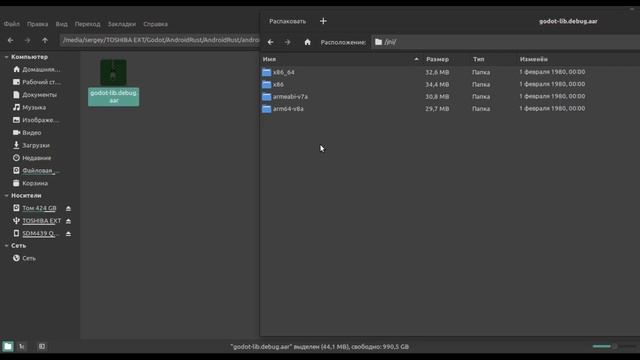640x360 pixels.
Task: Click 29,7 MB size of arm64-v8a
Action: coord(437,109)
